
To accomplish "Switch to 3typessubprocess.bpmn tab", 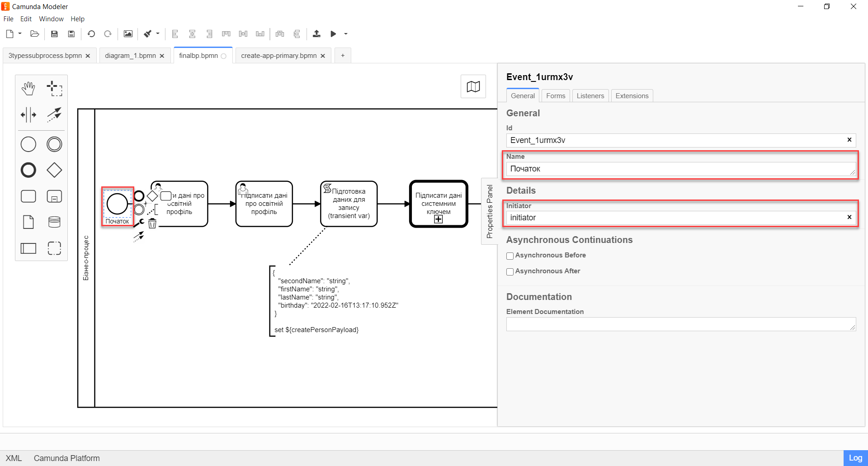I will click(x=45, y=56).
